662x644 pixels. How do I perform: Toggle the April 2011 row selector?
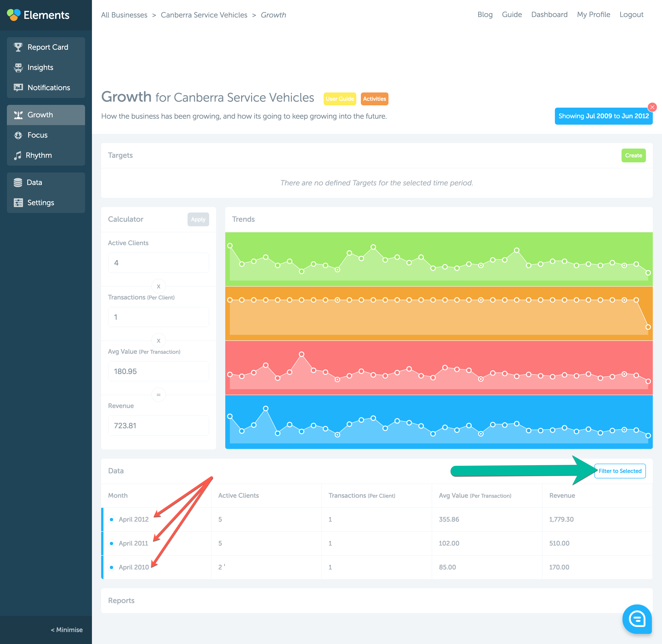click(111, 543)
